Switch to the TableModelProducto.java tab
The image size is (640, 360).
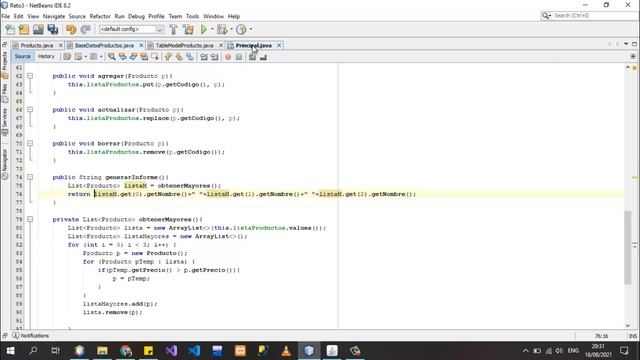click(184, 45)
